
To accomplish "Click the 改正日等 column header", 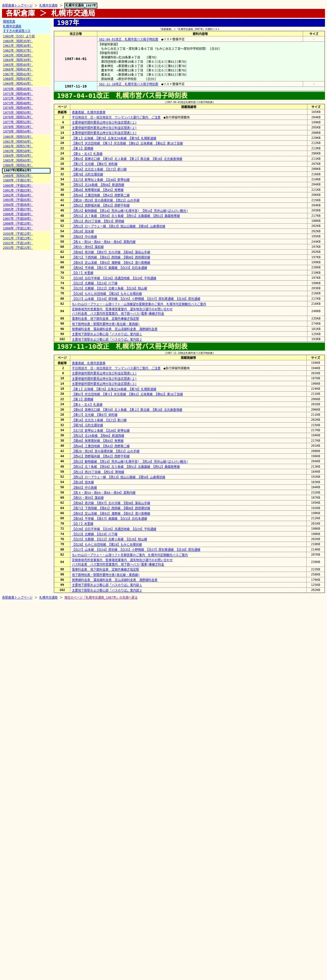I will (x=75, y=34).
